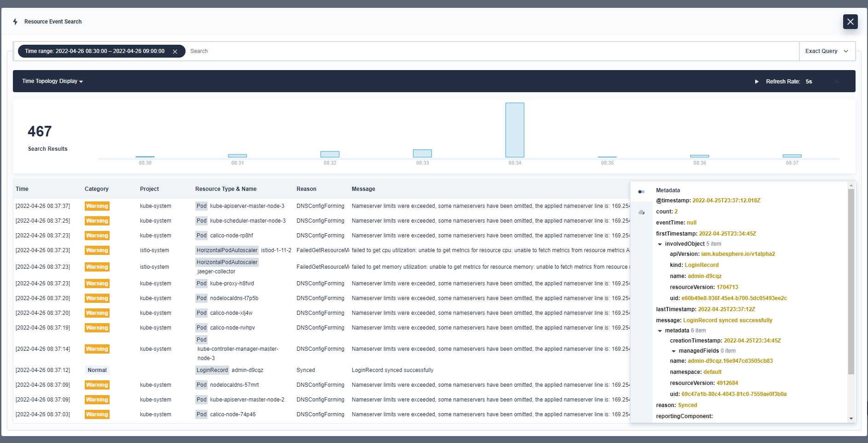Screen dimensions: 868x443
Task: Open the Time Topology Display menu
Action: pos(52,81)
